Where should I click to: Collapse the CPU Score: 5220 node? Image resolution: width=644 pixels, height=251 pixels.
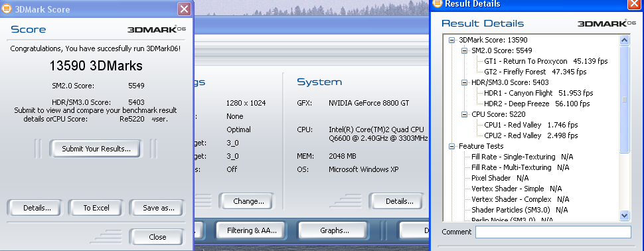465,115
